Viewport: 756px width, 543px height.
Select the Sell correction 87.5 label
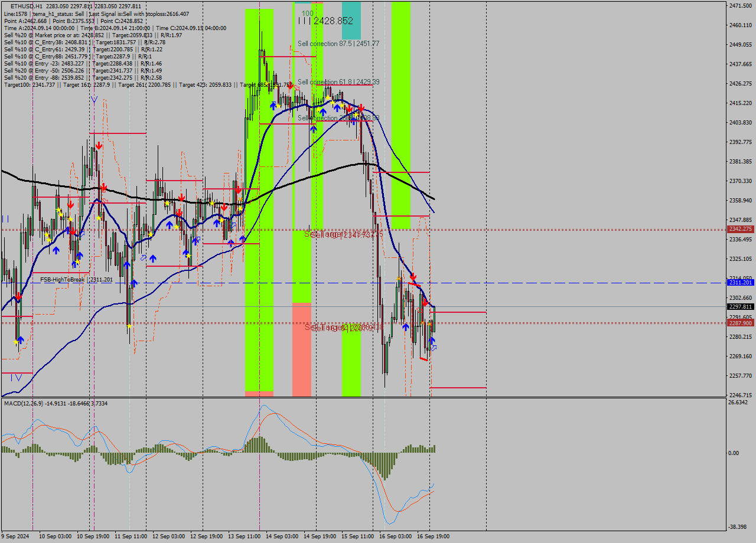(338, 44)
